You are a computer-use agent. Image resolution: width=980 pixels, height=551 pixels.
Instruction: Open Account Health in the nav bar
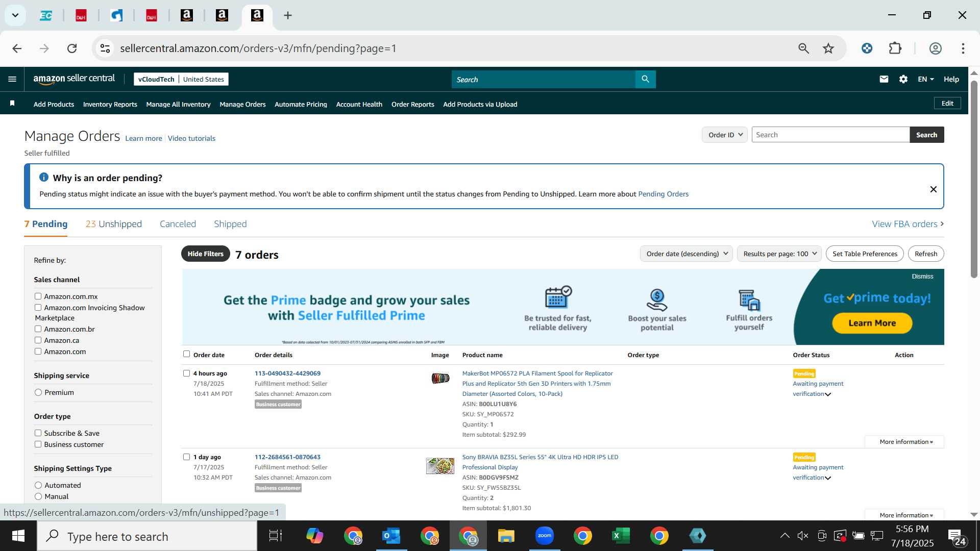(x=359, y=104)
